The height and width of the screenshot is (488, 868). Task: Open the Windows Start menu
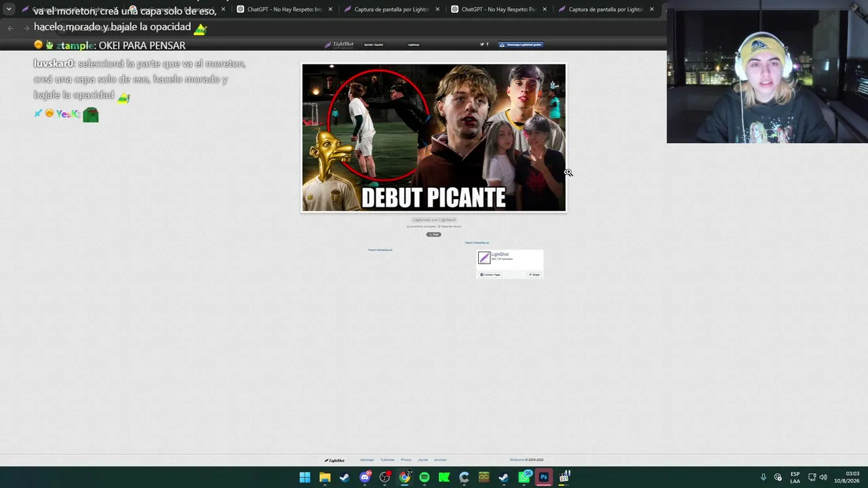pos(305,477)
